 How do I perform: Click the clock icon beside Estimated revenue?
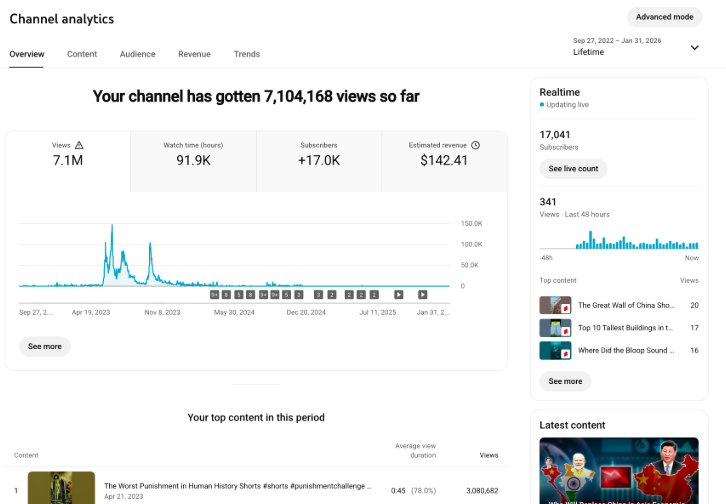pyautogui.click(x=476, y=145)
